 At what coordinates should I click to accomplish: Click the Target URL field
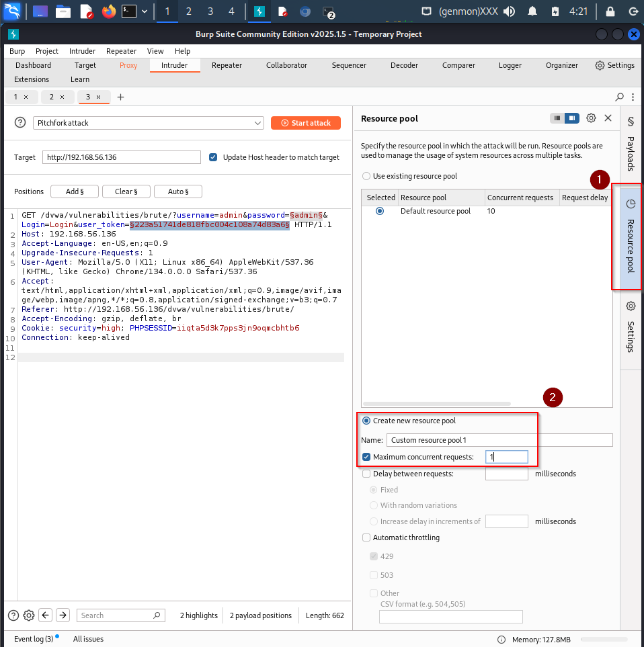click(122, 157)
